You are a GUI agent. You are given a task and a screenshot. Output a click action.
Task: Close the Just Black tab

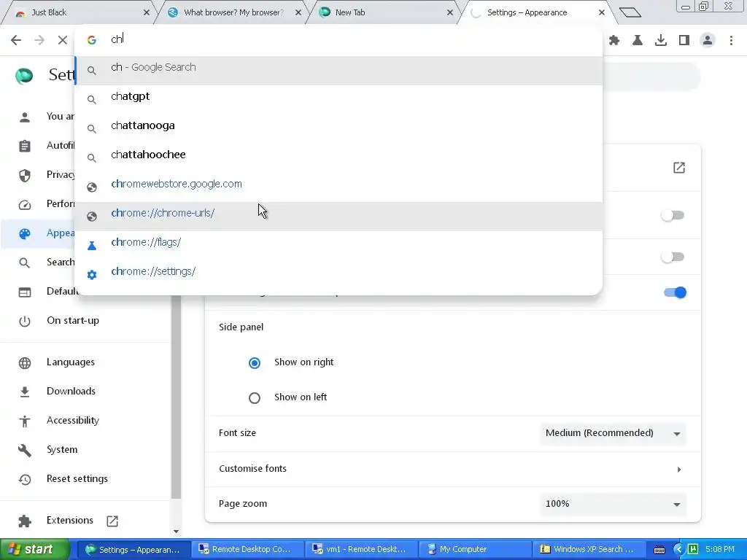coord(147,13)
